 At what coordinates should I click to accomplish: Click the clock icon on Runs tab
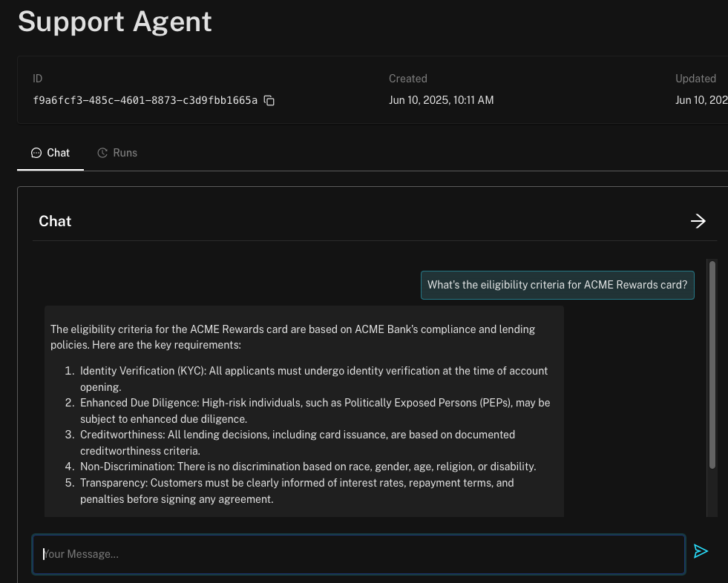[102, 153]
